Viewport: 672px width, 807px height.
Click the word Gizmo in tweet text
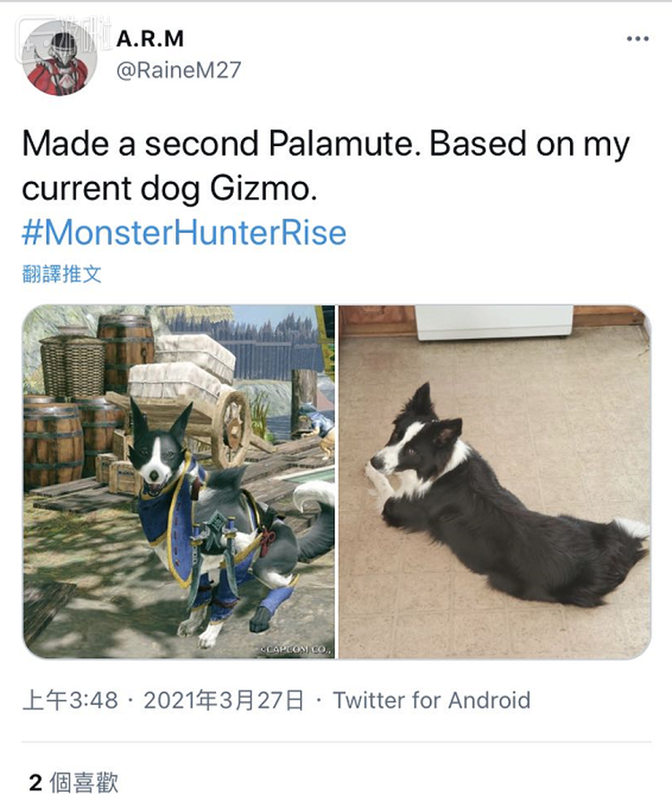263,189
